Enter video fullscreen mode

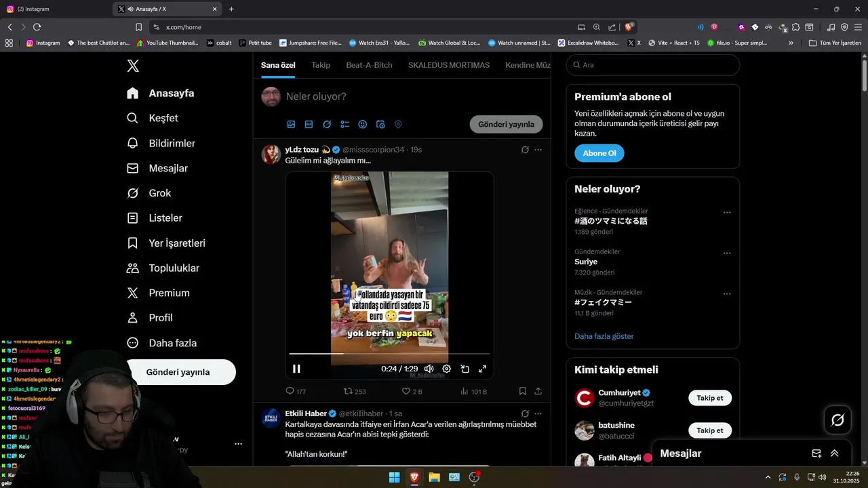483,369
